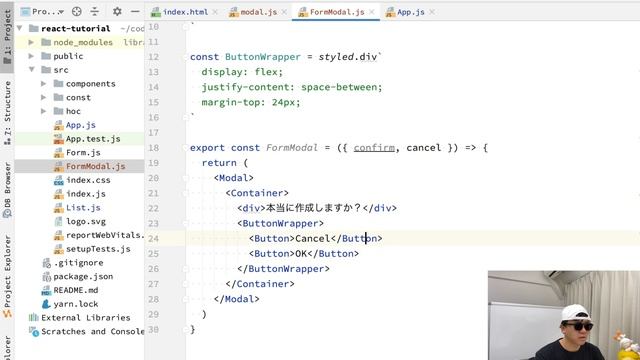Click justify-content property on line 14
The width and height of the screenshot is (640, 360).
tap(248, 87)
